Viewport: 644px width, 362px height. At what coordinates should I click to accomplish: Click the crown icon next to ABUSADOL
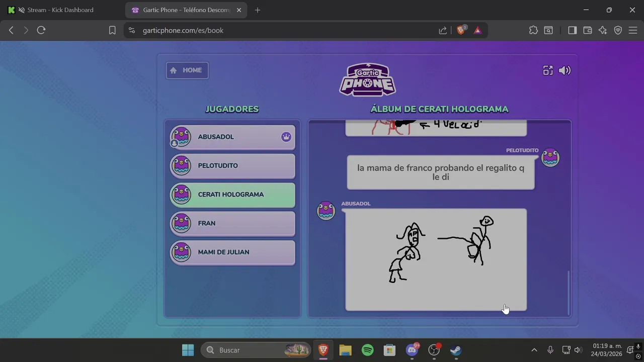286,137
